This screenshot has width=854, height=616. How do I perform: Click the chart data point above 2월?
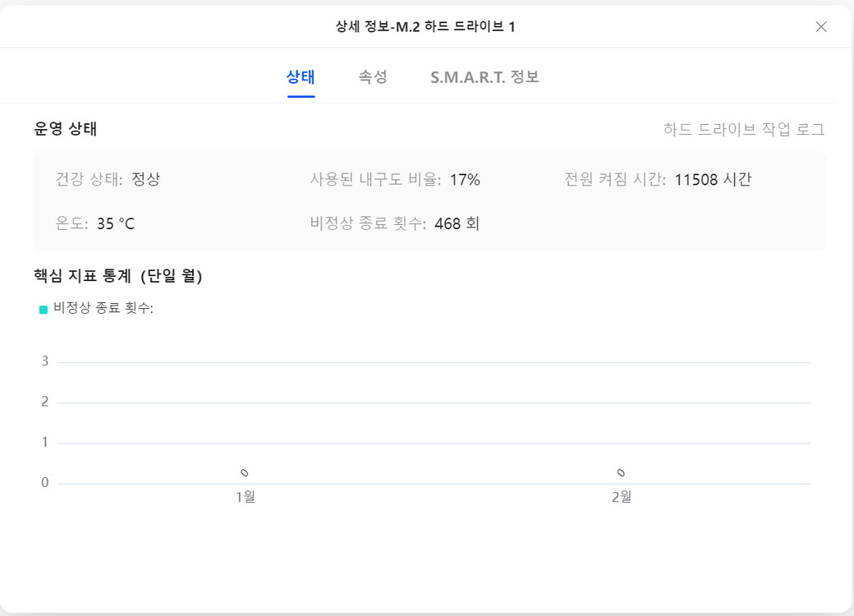621,472
